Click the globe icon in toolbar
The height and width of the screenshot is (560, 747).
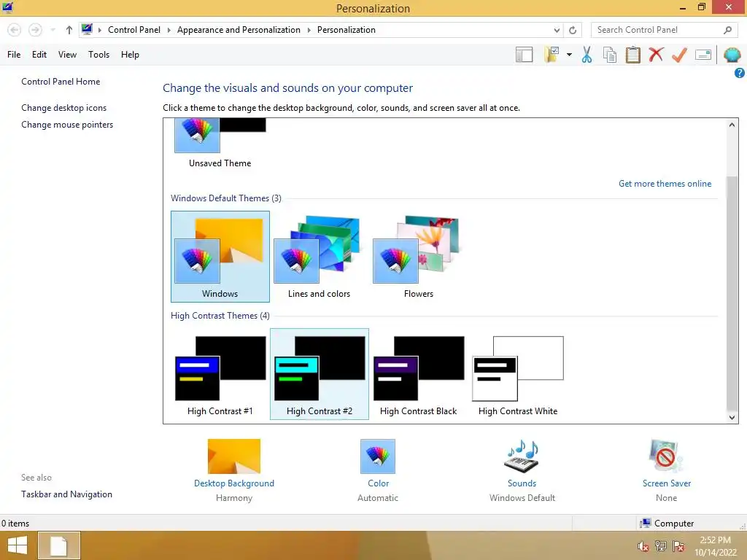(732, 55)
